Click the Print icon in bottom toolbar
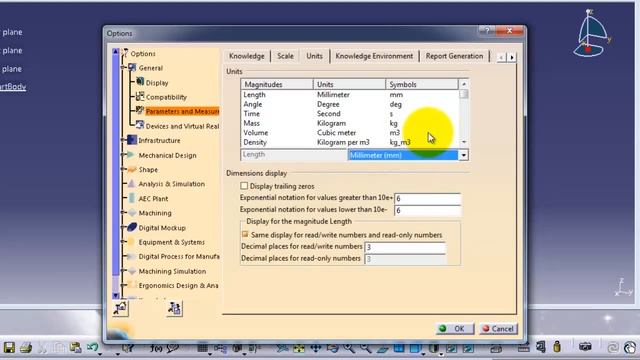This screenshot has width=640, height=360. pos(26,348)
